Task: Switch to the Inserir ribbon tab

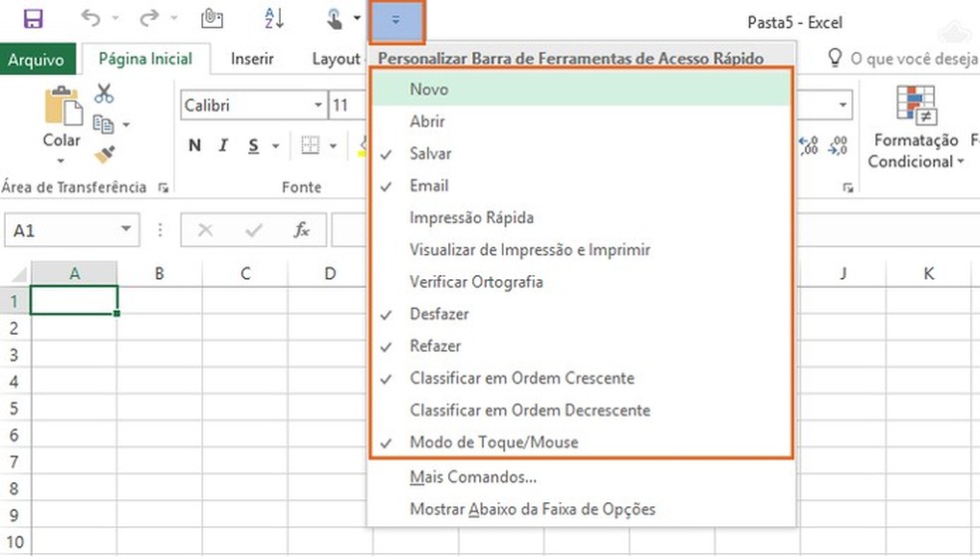Action: (252, 59)
